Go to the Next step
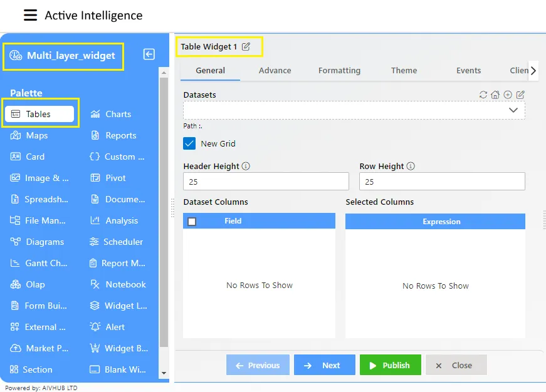 [x=325, y=365]
